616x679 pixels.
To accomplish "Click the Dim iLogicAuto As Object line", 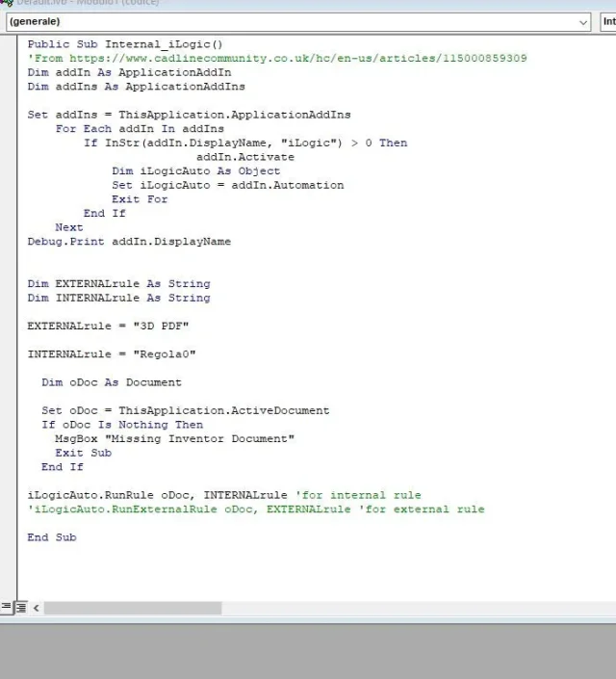I will point(196,171).
